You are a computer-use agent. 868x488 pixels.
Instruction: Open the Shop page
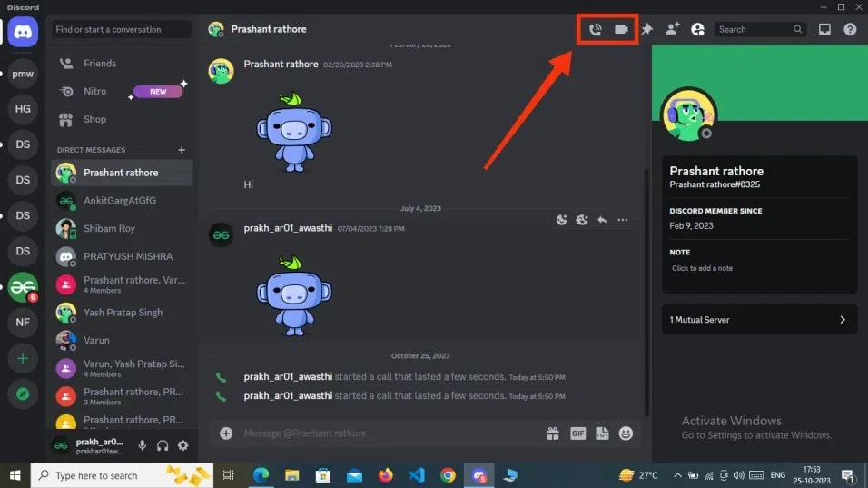tap(122, 119)
